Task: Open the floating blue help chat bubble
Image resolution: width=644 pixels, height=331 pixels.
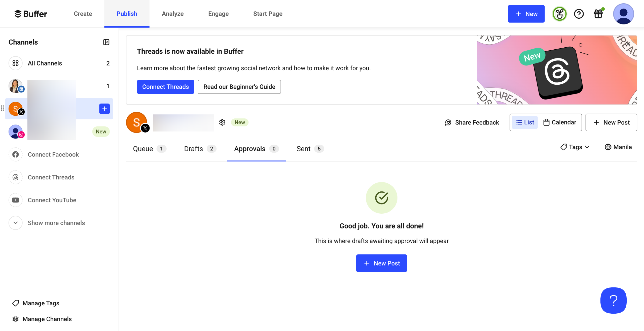Action: (x=613, y=300)
